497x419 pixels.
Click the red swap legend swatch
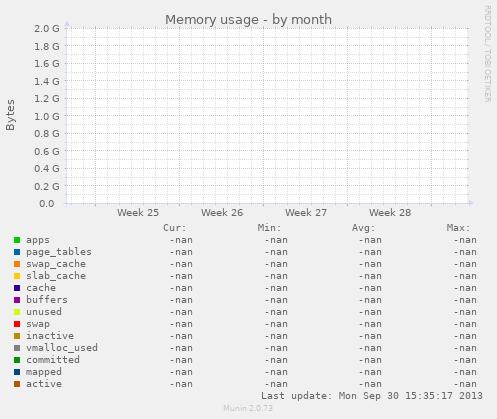point(17,324)
